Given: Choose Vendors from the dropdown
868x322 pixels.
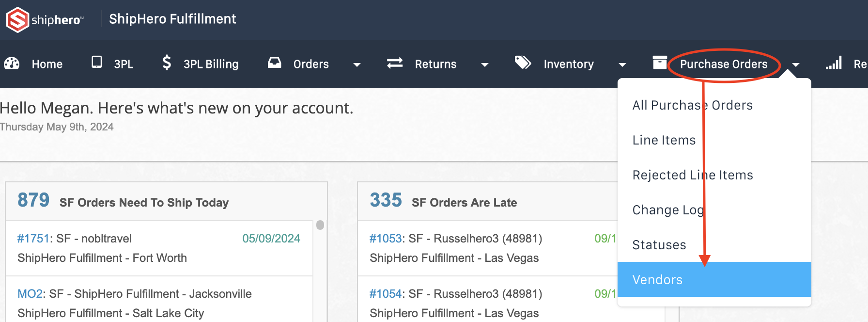Looking at the screenshot, I should point(714,280).
